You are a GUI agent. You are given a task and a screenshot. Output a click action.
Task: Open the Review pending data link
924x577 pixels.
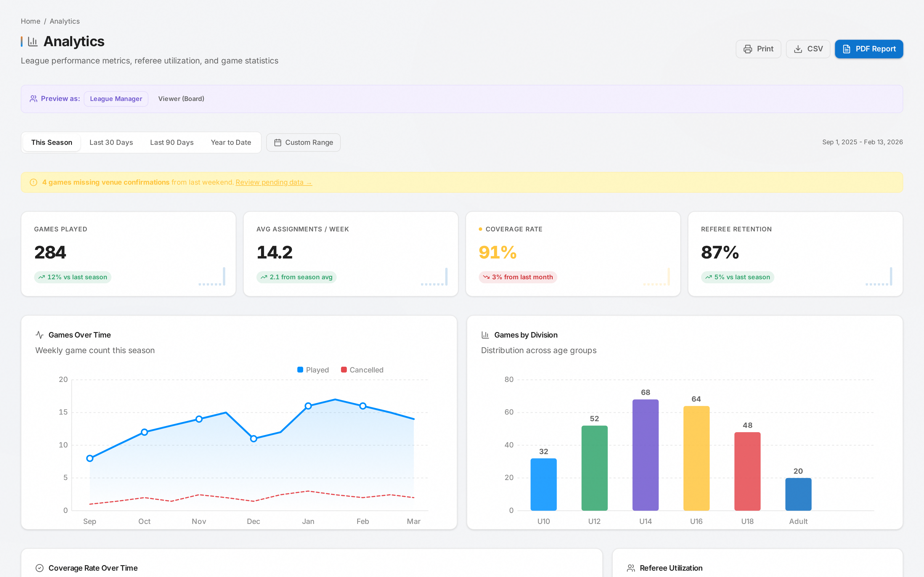(x=274, y=182)
